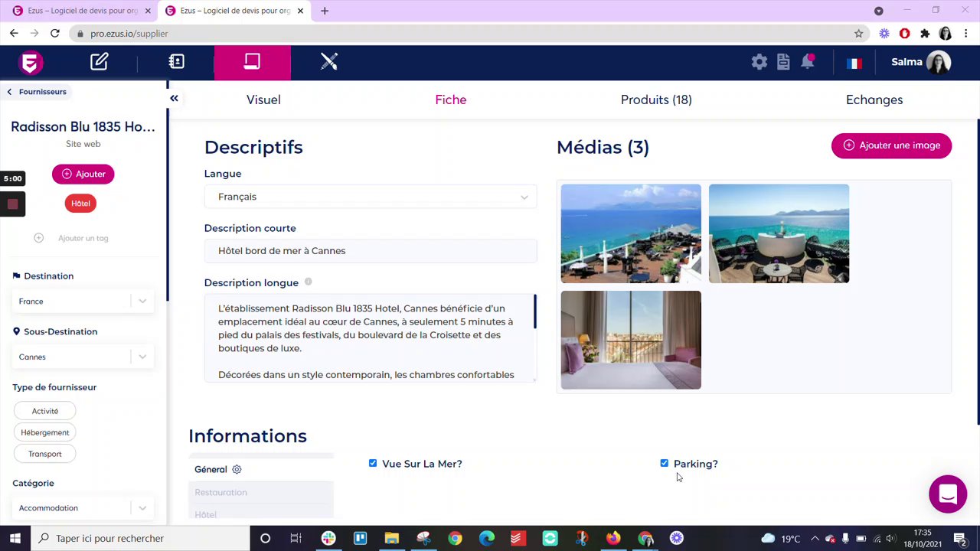Open Windows Task View

pos(296,539)
